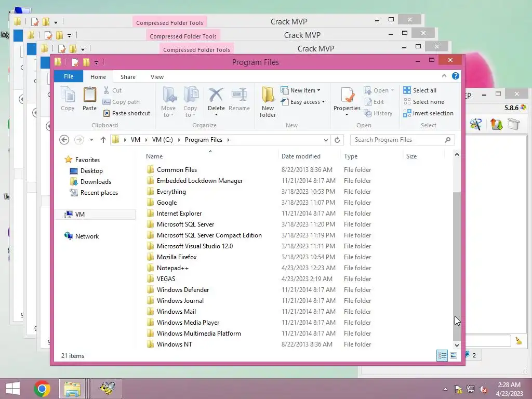This screenshot has height=399, width=532.
Task: Open the Open button dropdown
Action: (x=392, y=90)
